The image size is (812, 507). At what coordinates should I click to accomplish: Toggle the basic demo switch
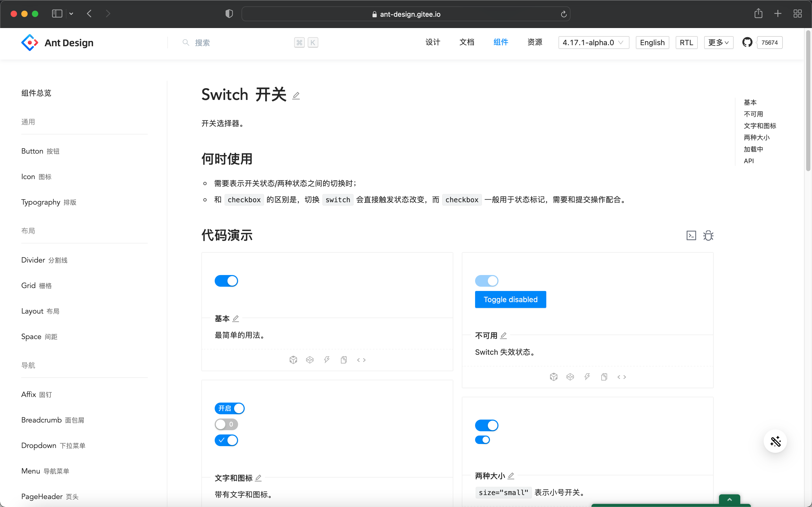pyautogui.click(x=226, y=281)
